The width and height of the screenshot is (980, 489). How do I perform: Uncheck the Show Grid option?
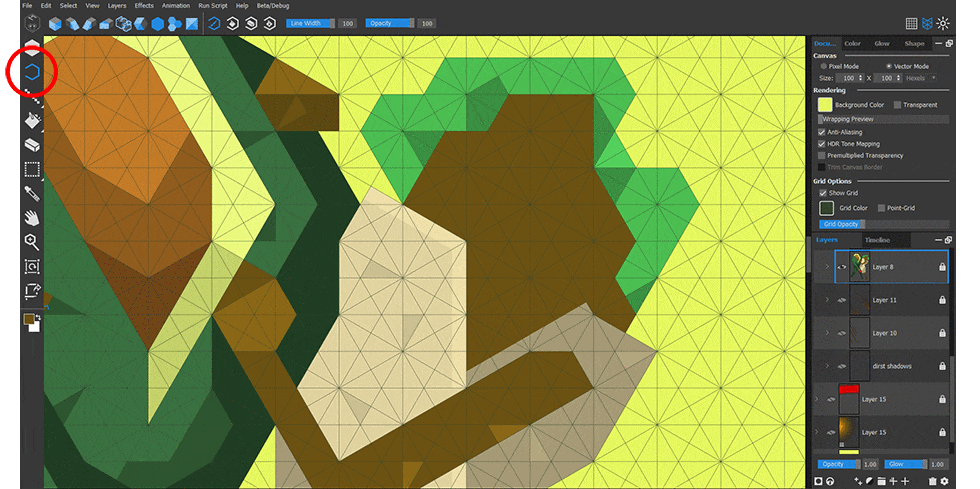[822, 192]
